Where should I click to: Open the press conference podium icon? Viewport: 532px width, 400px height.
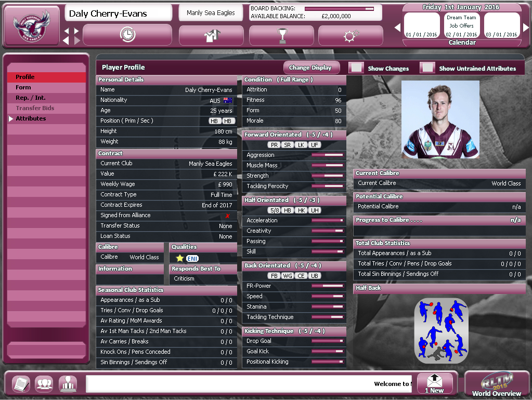click(68, 384)
